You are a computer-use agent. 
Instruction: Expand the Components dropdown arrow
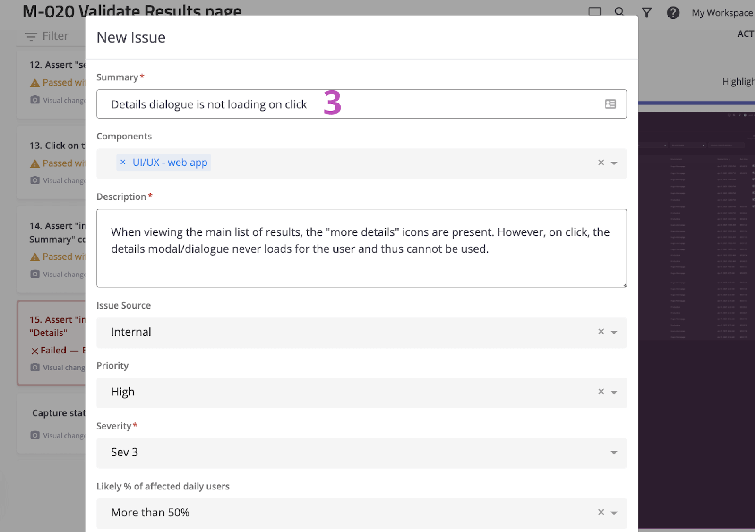click(x=614, y=163)
